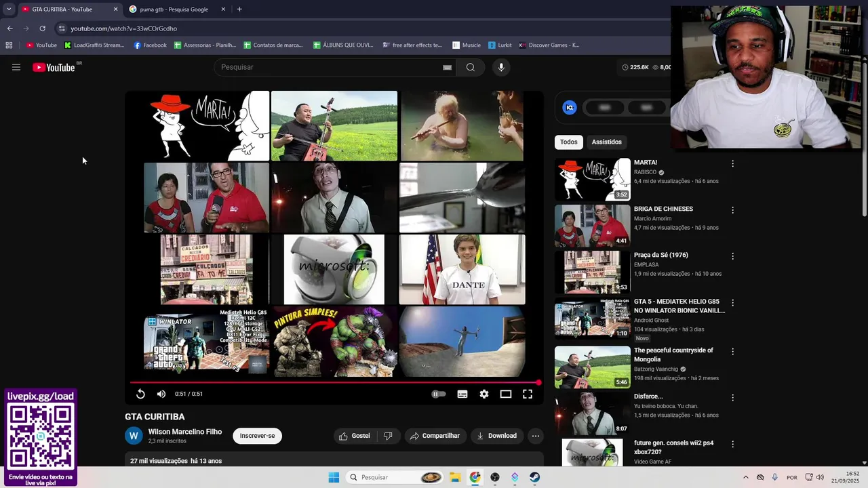Open more actions ellipsis under video

tap(536, 436)
